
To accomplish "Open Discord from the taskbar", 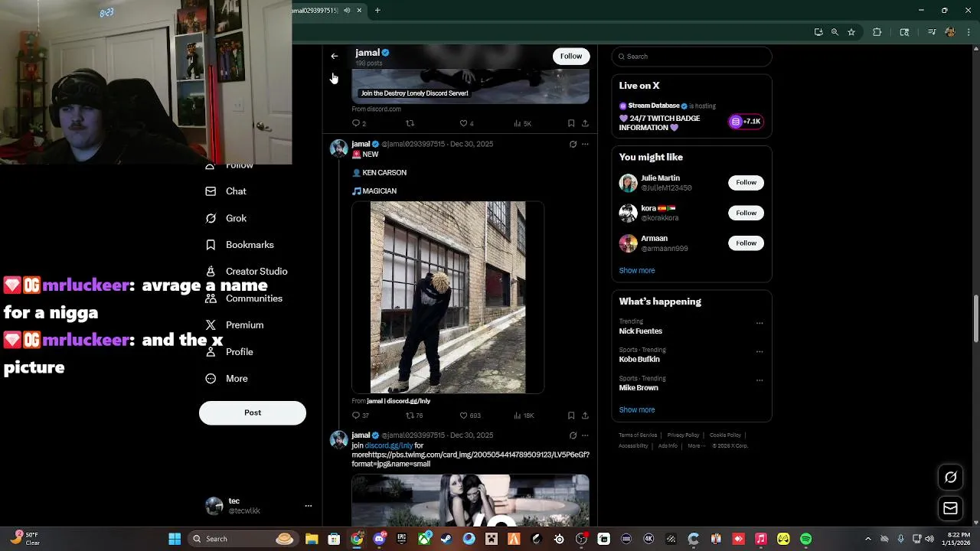I will pyautogui.click(x=379, y=539).
